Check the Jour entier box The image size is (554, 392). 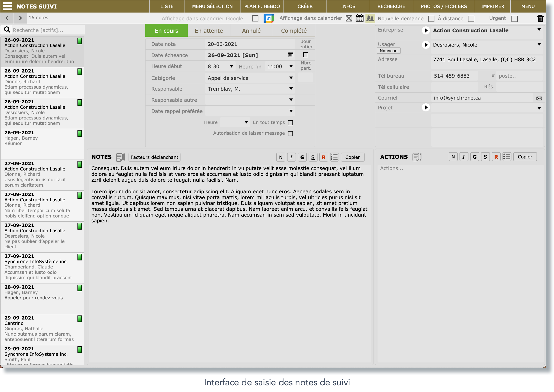coord(305,55)
